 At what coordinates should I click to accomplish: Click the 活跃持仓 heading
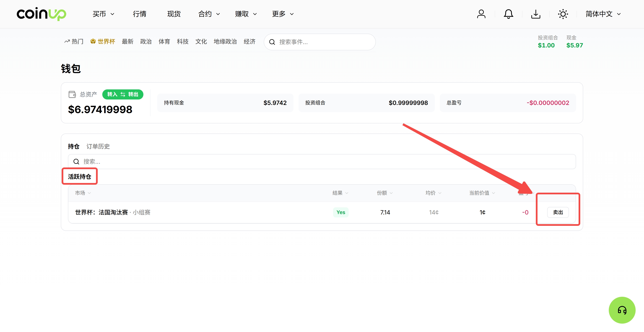tap(79, 177)
